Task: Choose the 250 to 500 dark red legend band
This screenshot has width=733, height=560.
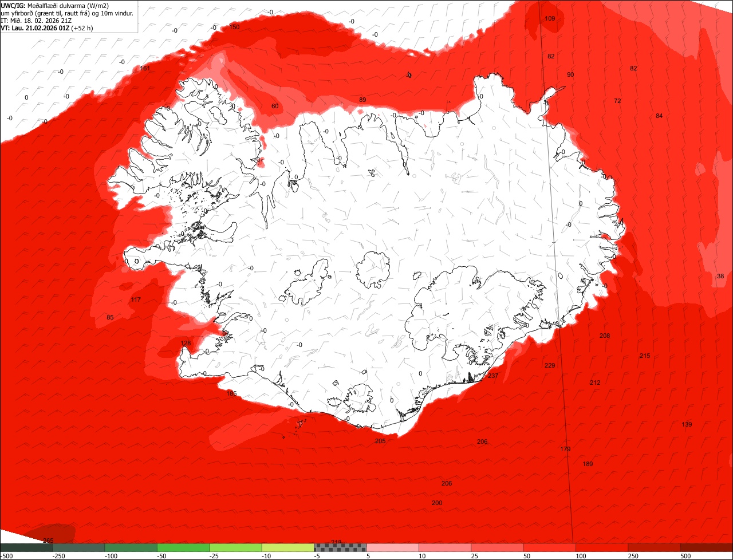Action: coord(655,547)
